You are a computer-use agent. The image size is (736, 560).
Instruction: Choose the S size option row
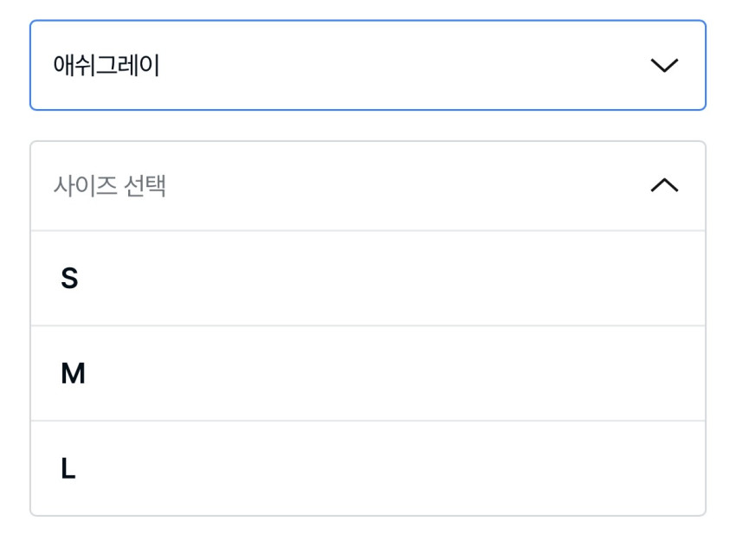point(368,279)
